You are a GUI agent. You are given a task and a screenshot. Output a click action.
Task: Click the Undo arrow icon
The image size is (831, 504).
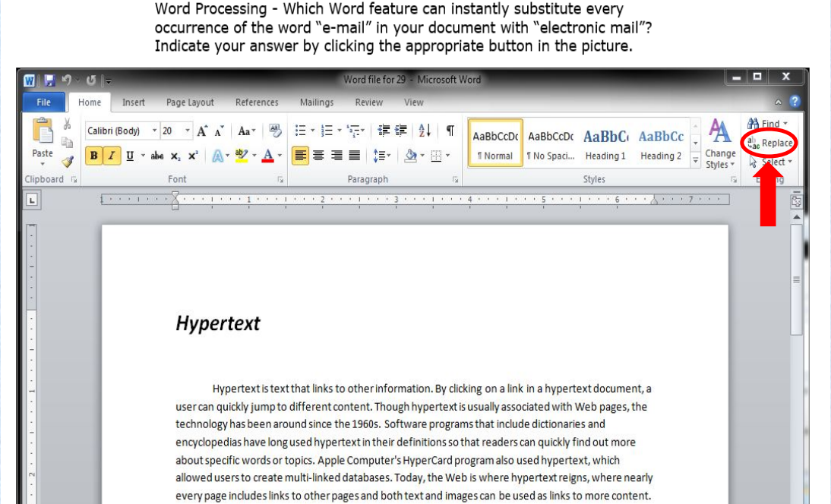point(66,80)
